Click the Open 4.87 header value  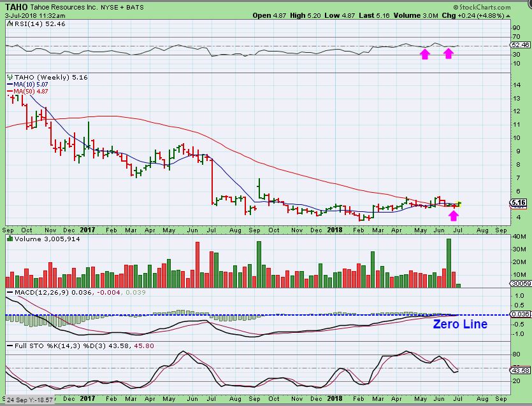(270, 15)
